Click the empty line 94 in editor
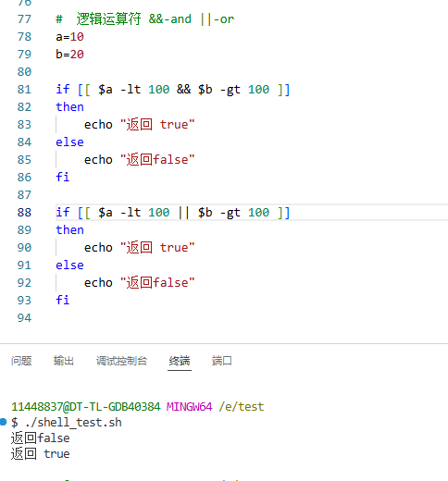The width and height of the screenshot is (448, 481). click(x=252, y=318)
